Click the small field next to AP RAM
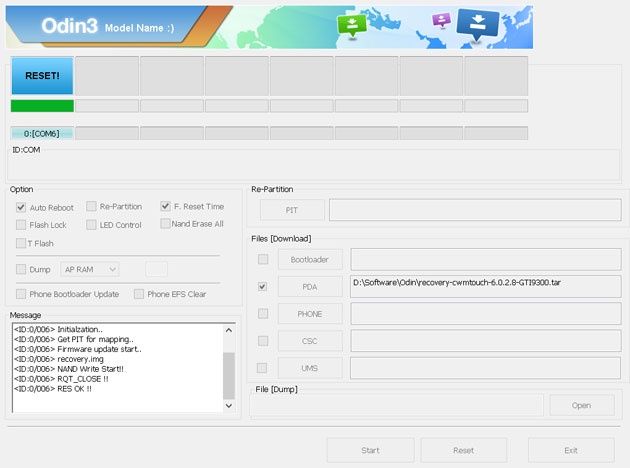The height and width of the screenshot is (468, 630). [156, 269]
